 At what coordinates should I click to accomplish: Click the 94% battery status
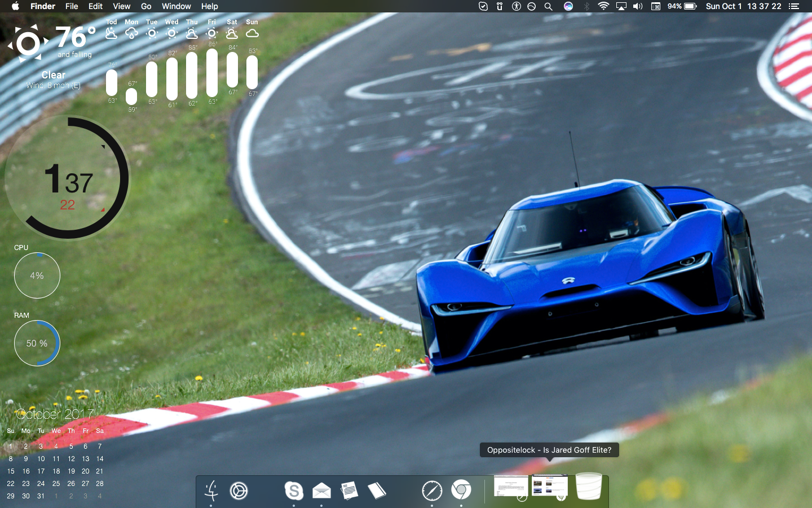click(682, 6)
